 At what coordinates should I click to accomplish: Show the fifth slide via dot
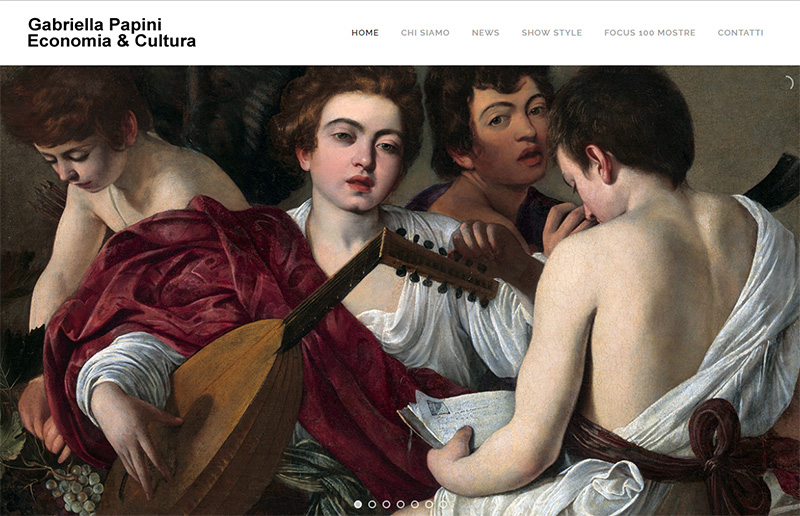pos(415,504)
